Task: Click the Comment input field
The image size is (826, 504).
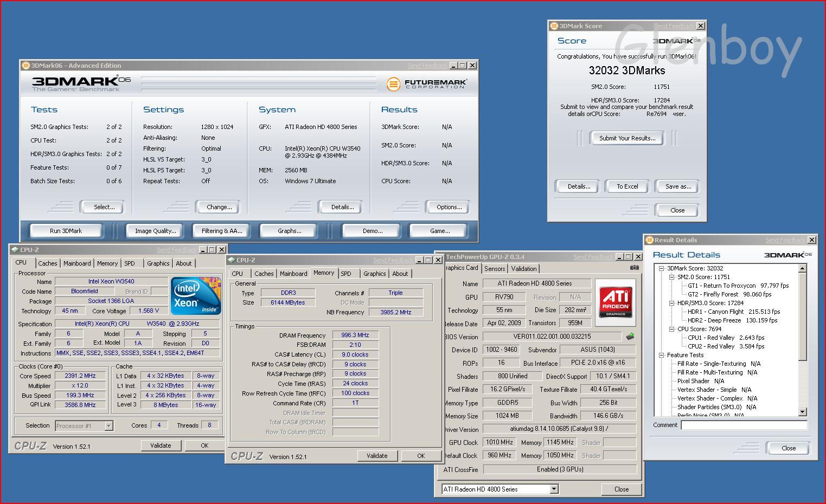Action: pos(744,425)
